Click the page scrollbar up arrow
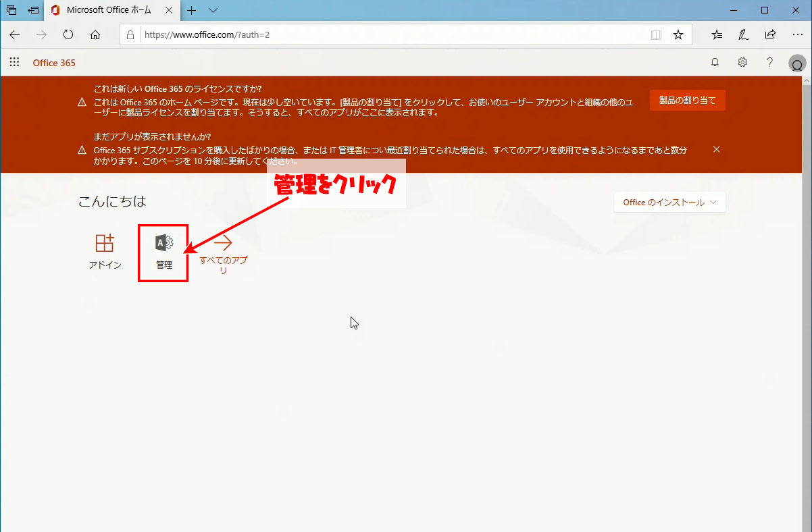This screenshot has height=532, width=812. click(807, 81)
